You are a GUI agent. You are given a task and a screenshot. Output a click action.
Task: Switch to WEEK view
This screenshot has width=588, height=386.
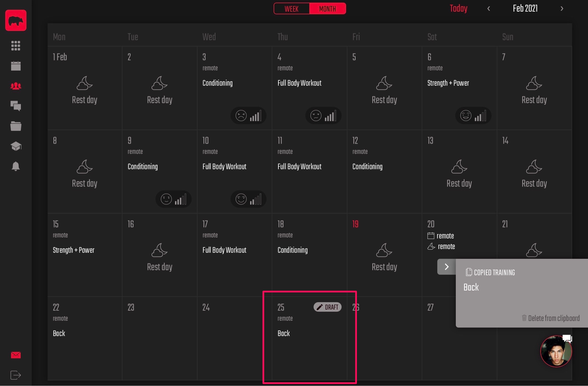click(292, 9)
